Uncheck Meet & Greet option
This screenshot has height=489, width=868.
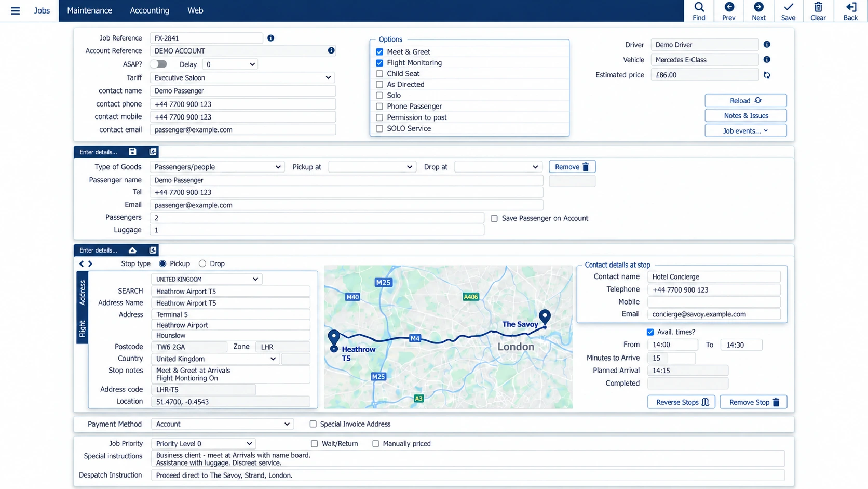coord(379,51)
